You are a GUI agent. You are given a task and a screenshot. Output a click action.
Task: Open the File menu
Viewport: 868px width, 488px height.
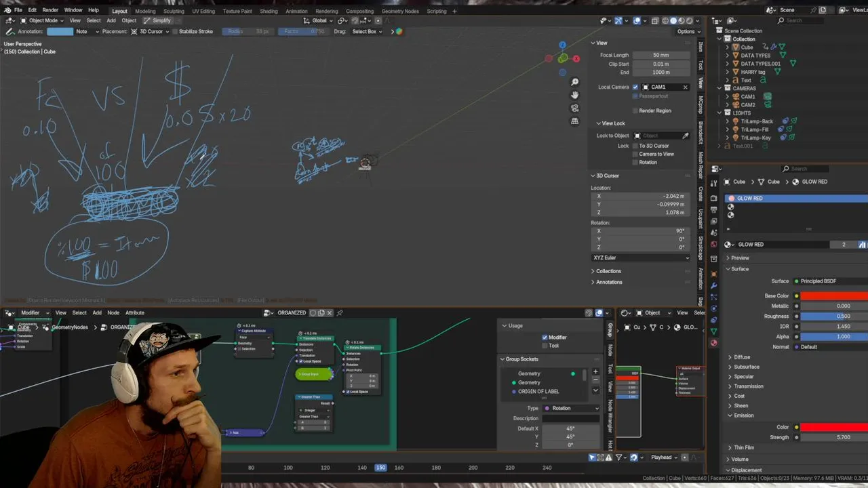pos(18,10)
